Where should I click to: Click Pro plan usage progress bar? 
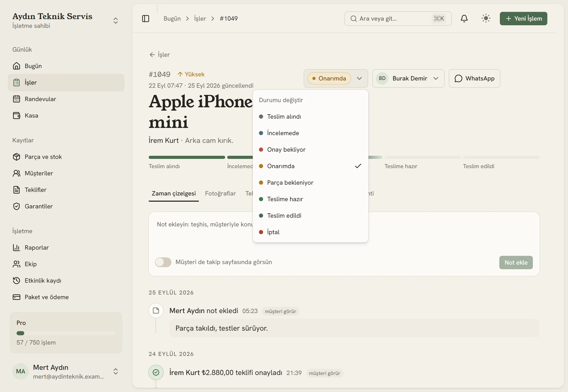[x=66, y=333]
